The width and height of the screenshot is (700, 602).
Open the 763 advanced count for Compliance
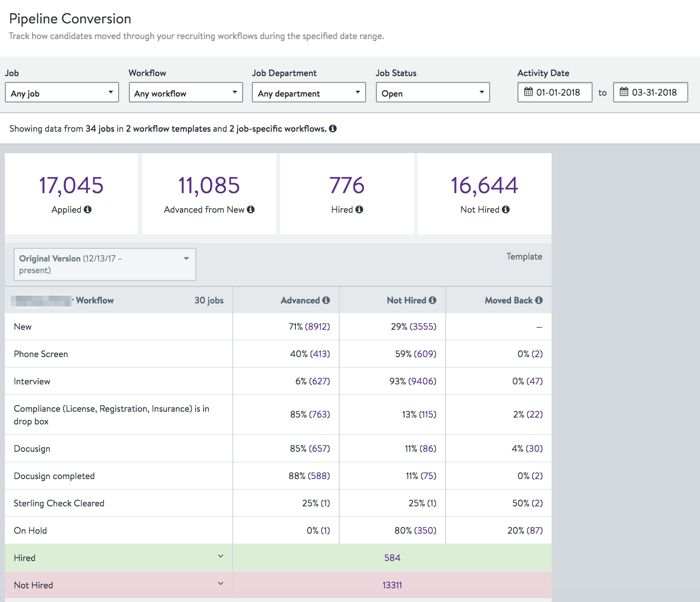[320, 414]
